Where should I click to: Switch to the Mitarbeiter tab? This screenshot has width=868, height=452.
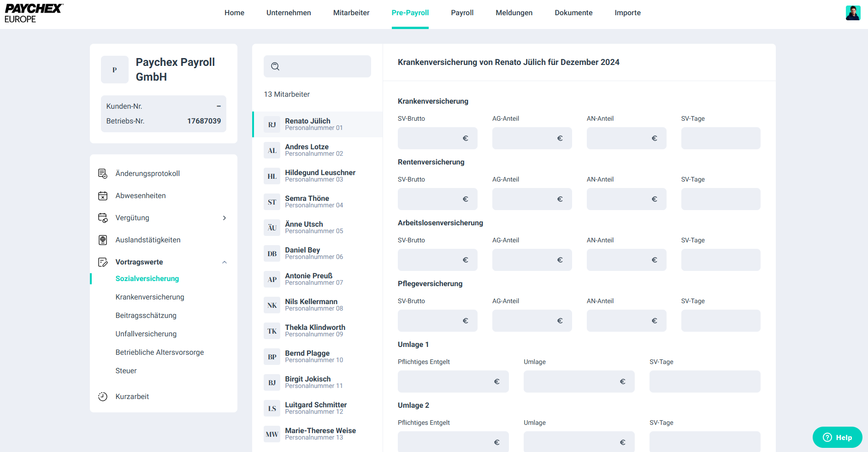click(x=351, y=13)
